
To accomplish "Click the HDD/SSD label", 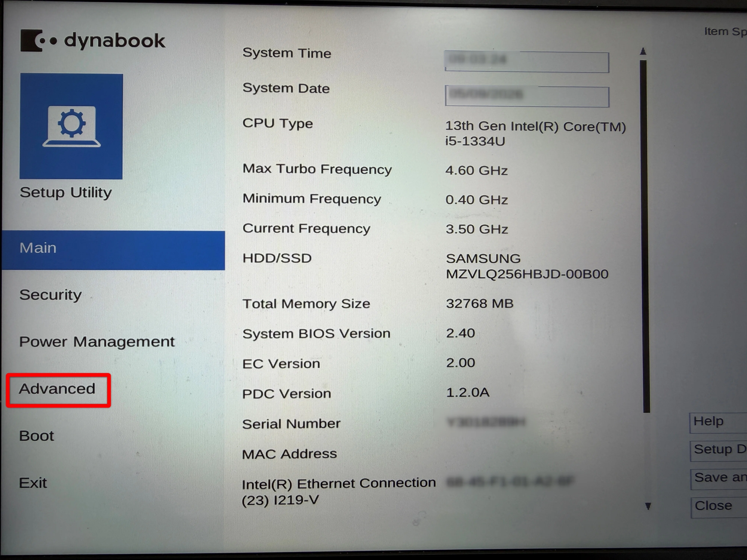I will coord(277,258).
